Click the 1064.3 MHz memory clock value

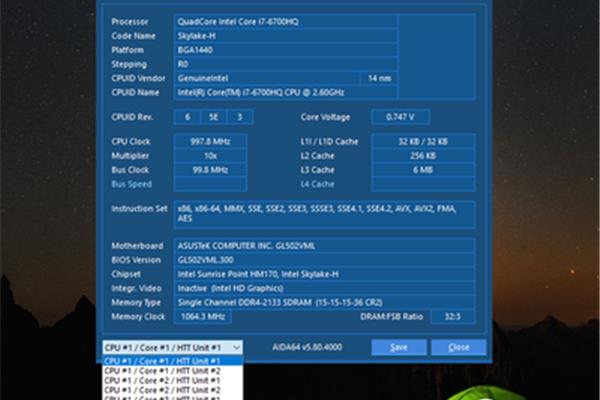coord(203,317)
